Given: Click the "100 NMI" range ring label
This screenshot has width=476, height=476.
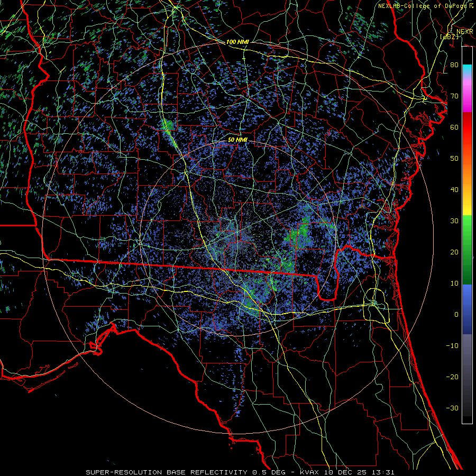Looking at the screenshot, I should (237, 42).
